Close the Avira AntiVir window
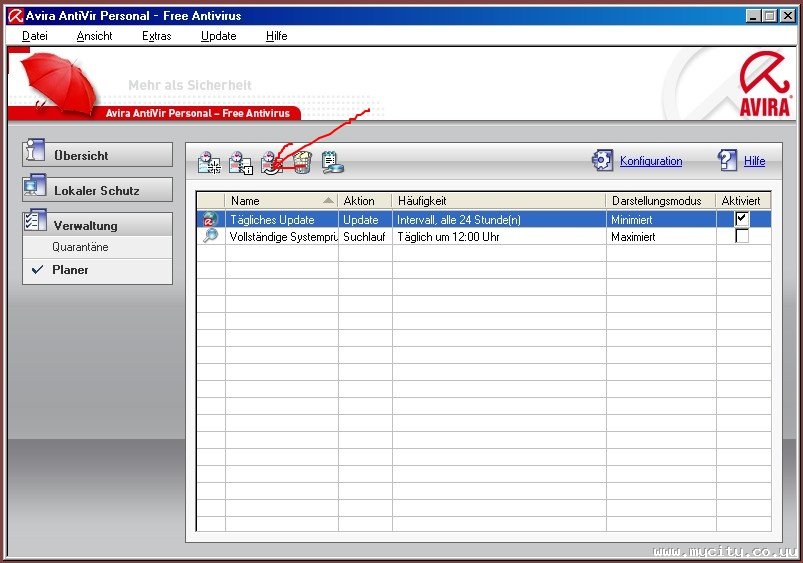Viewport: 803px width, 563px height. (788, 16)
